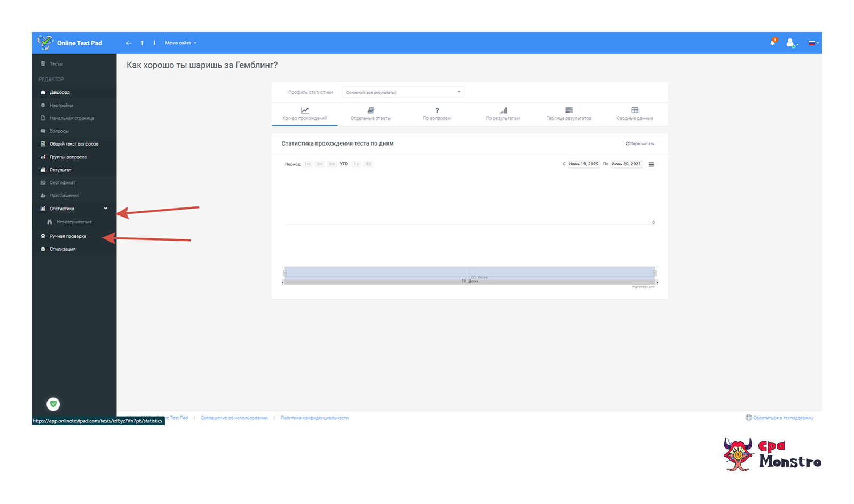Open the notifications bell
The height and width of the screenshot is (504, 854).
(x=773, y=42)
